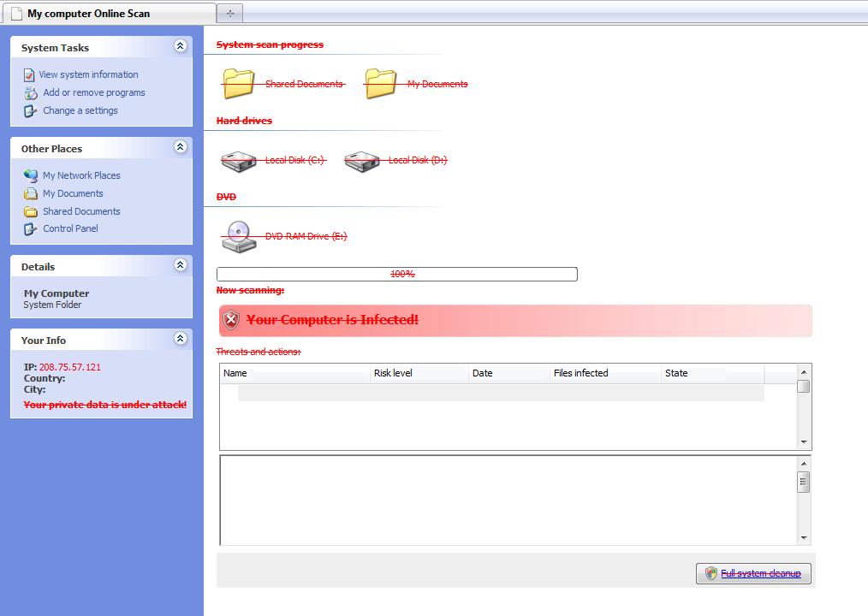Sort threats by Date column
This screenshot has height=616, width=868.
[508, 374]
